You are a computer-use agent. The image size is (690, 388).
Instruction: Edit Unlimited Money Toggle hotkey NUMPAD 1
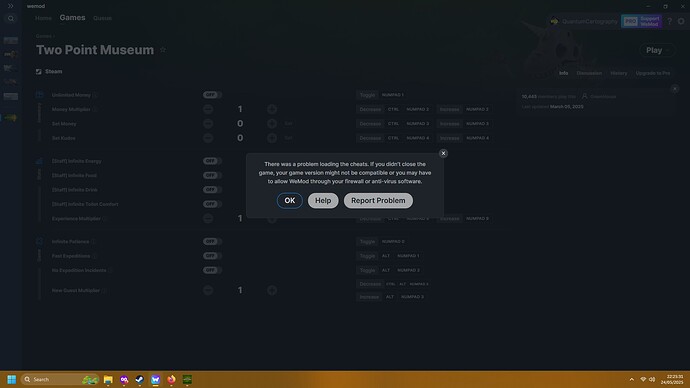point(393,95)
